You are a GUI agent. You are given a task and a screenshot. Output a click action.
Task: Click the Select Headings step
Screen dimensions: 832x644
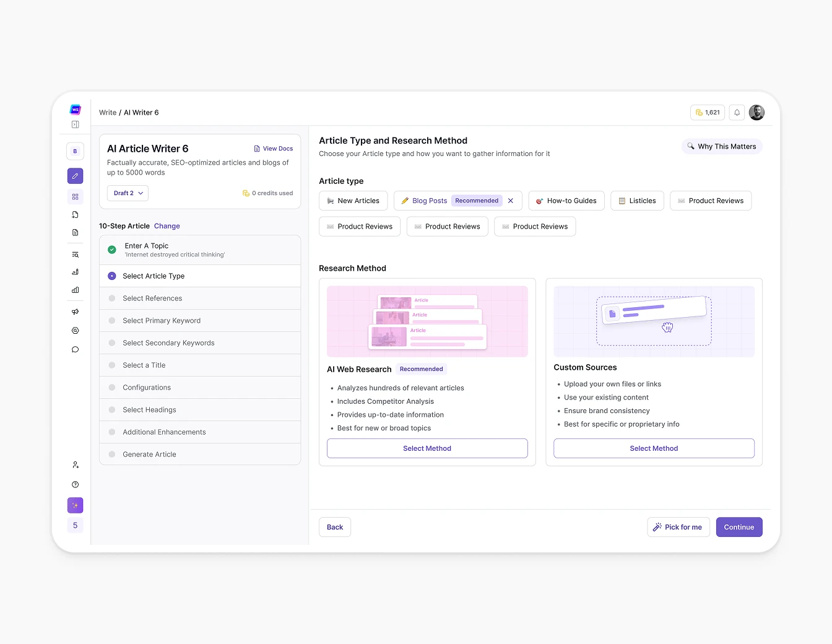pos(149,409)
